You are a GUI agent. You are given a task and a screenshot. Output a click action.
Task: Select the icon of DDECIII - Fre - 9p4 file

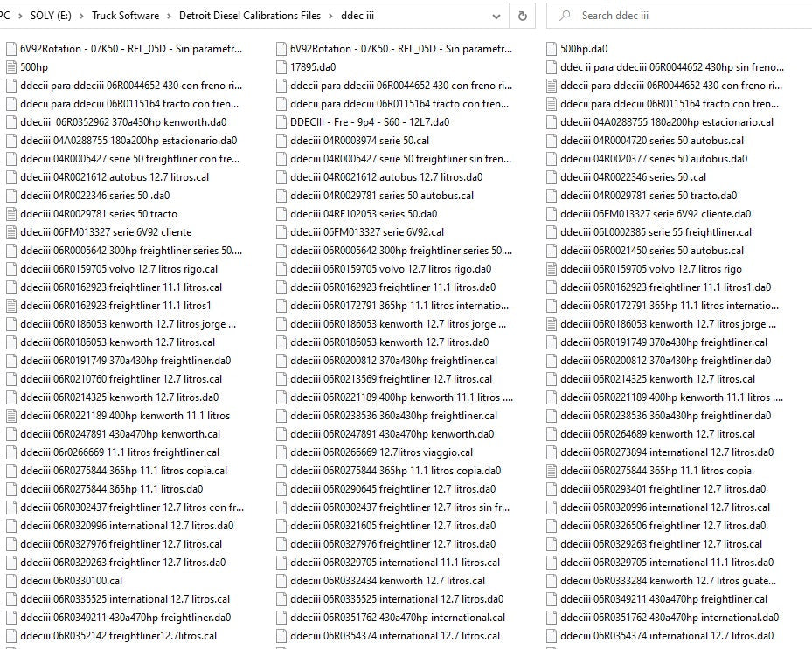tap(281, 122)
